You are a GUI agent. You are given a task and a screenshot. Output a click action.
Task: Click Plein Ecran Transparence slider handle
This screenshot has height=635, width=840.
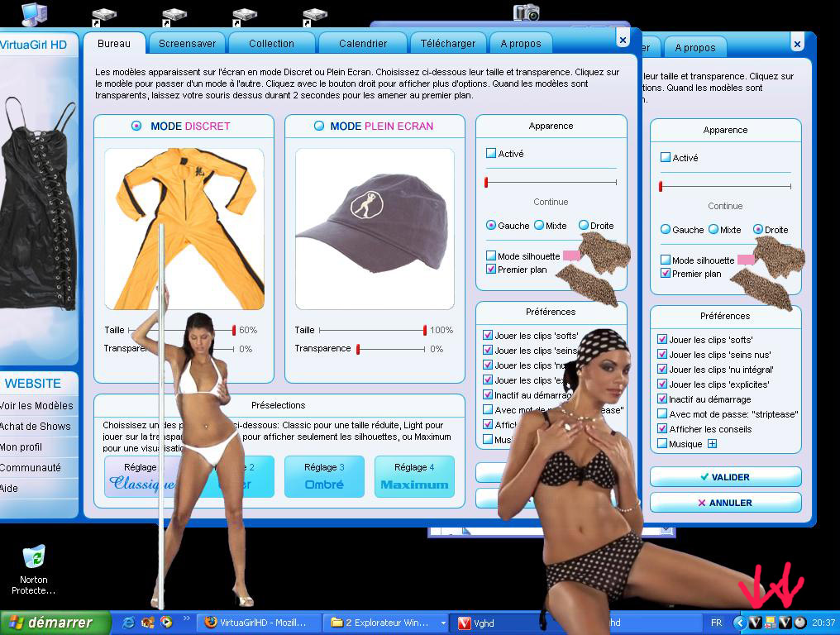coord(358,349)
